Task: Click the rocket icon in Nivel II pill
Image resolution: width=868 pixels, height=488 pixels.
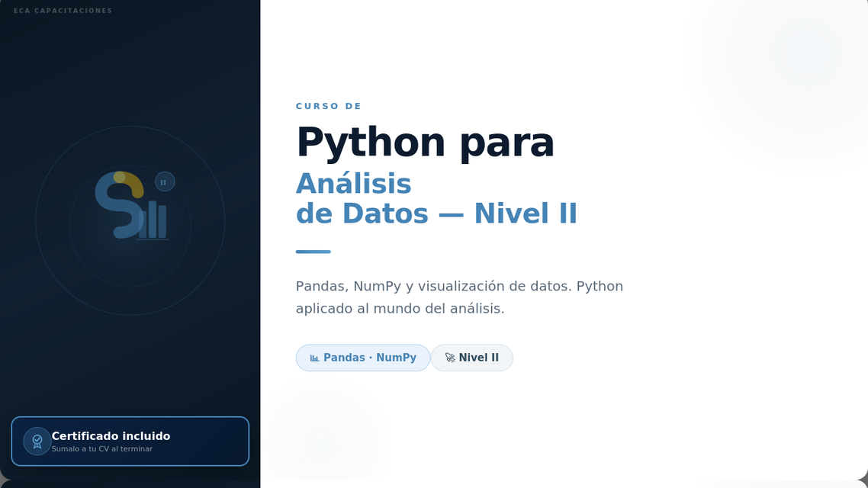Action: click(450, 358)
